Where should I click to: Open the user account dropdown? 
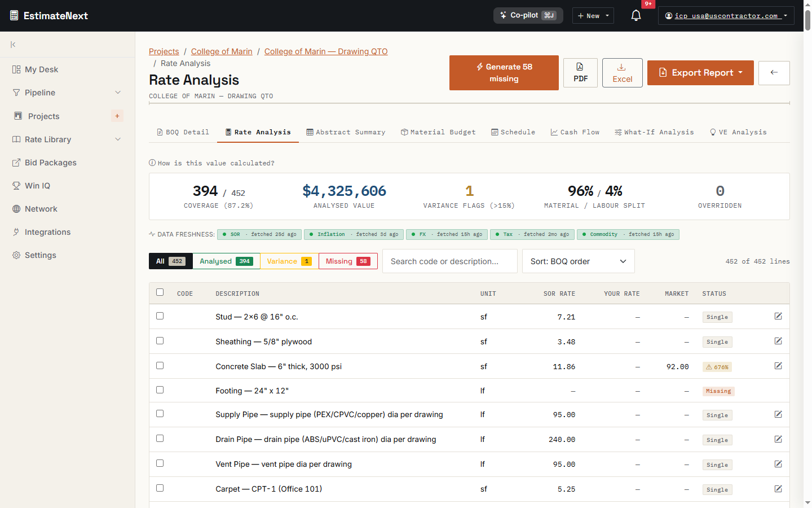(726, 16)
